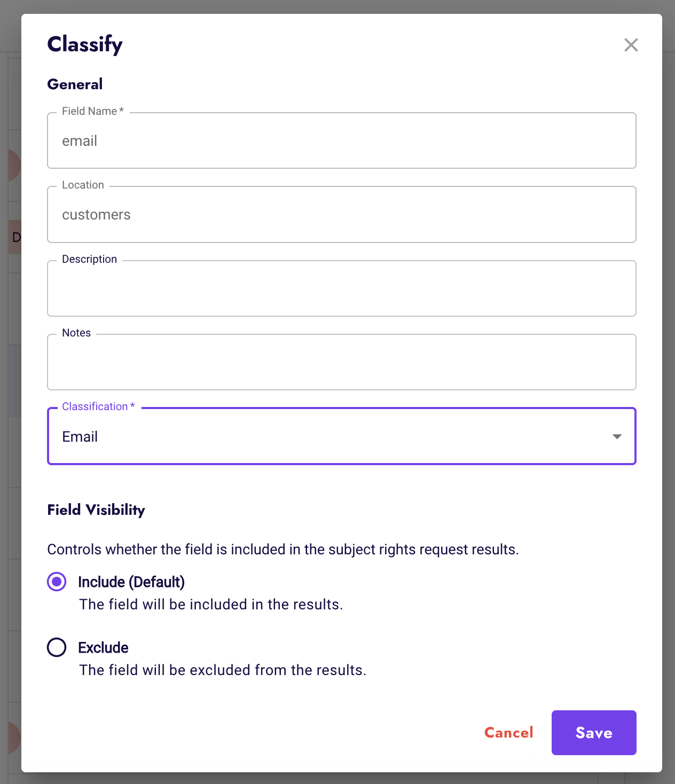Viewport: 675px width, 784px height.
Task: Click the Classify dialog title
Action: tap(85, 45)
